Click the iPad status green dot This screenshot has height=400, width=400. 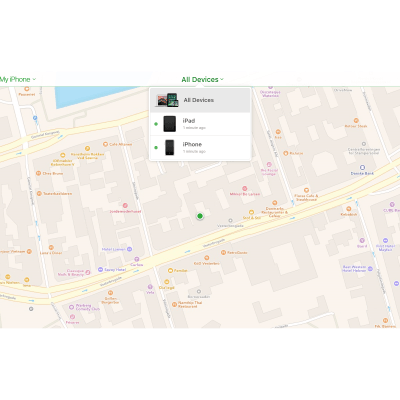coord(156,124)
